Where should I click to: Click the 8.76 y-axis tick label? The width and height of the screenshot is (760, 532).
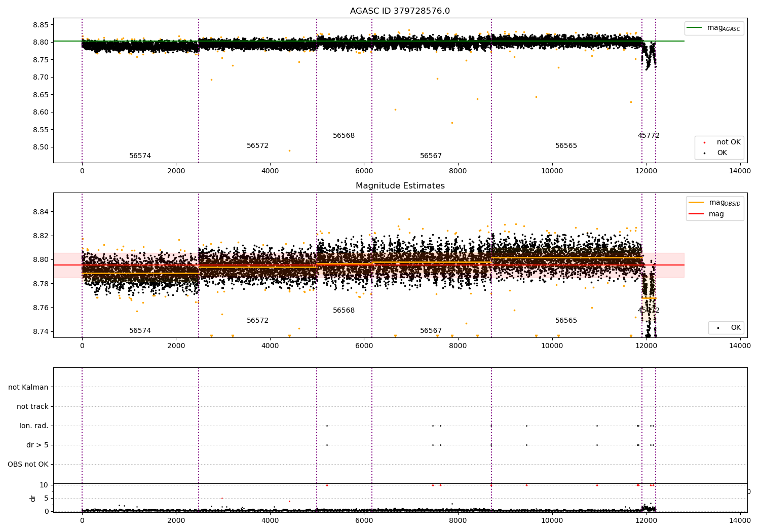tap(41, 308)
